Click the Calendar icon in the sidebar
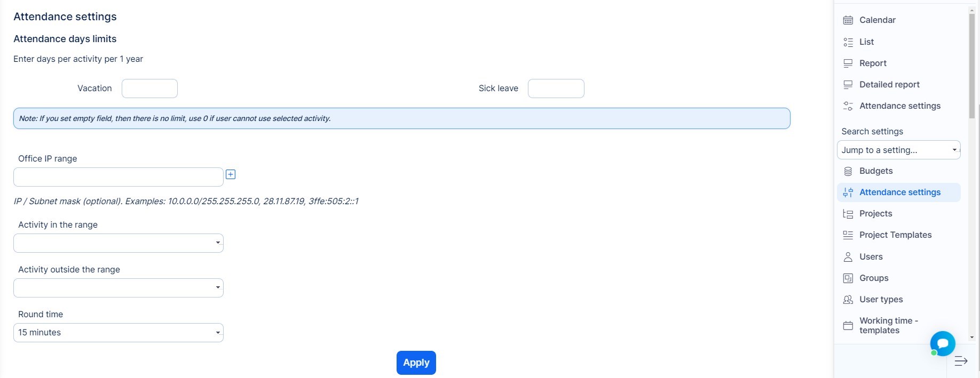 click(848, 20)
